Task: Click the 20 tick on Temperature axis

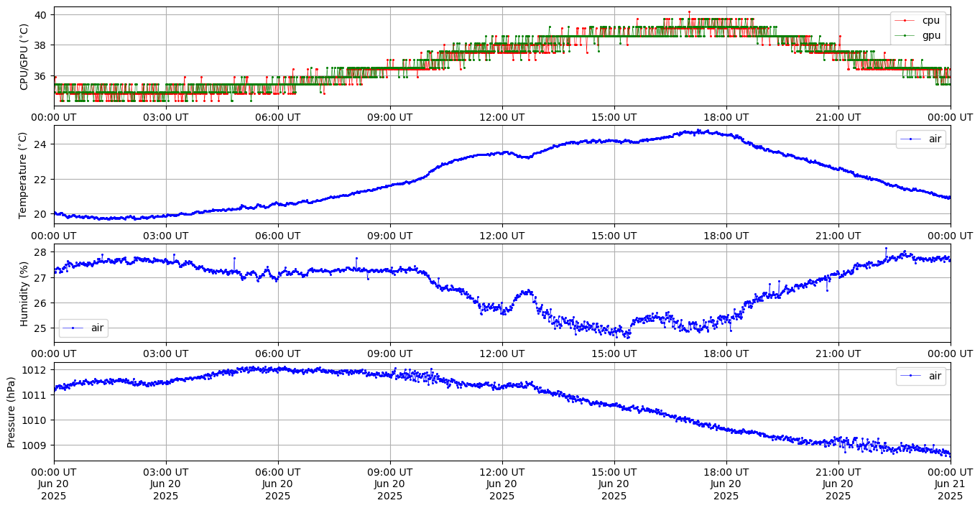Action: click(40, 214)
